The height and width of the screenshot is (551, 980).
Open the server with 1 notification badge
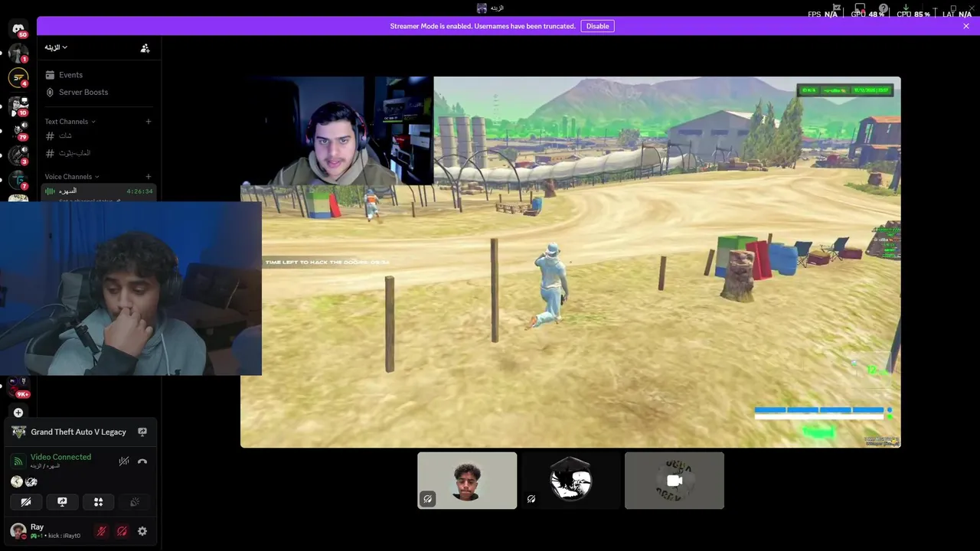point(18,54)
